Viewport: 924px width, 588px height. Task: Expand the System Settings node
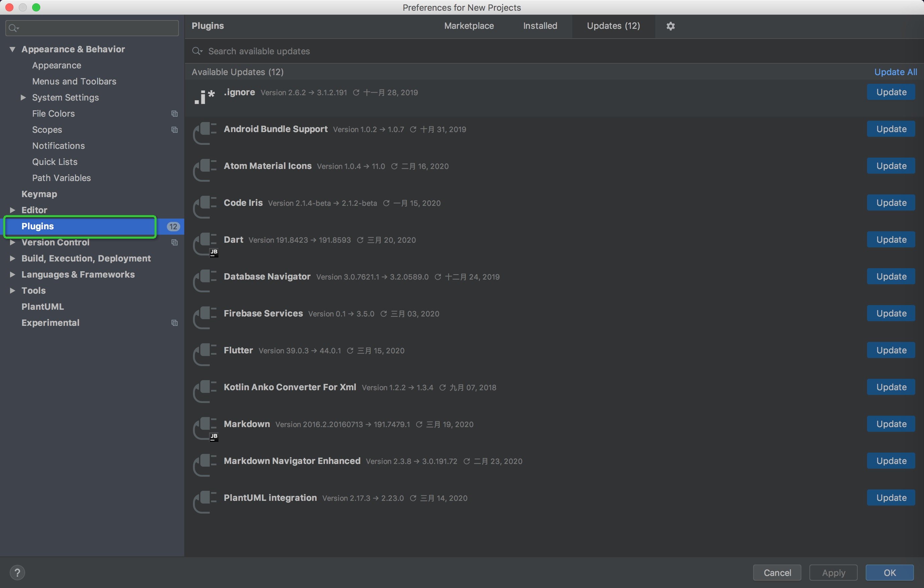tap(23, 98)
